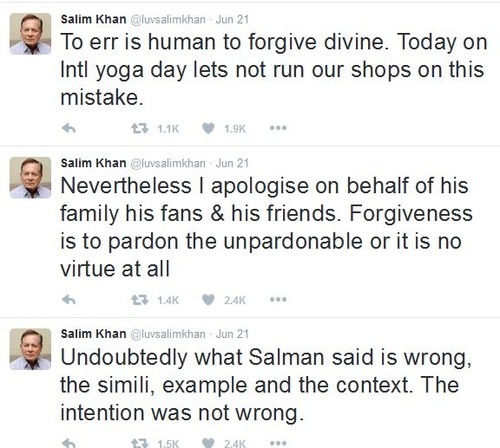Open Salim Khan's avatar on first tweet
Viewport: 500px width, 448px height.
pyautogui.click(x=30, y=34)
